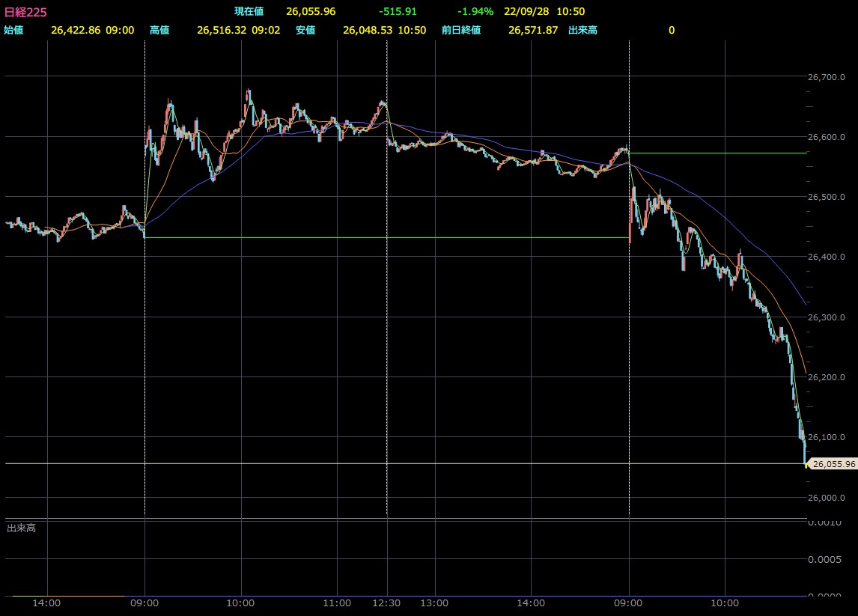
Task: Click the 26,700.0 price axis label
Action: point(827,77)
